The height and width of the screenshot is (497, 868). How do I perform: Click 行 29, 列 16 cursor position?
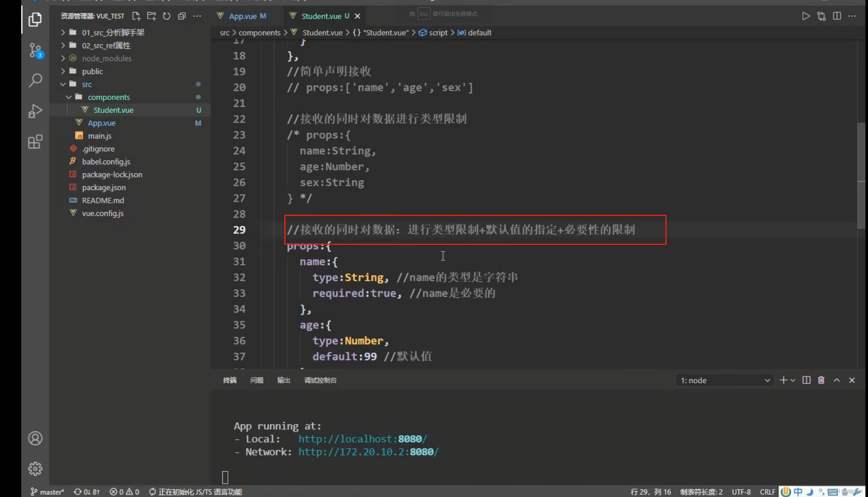[x=651, y=492]
